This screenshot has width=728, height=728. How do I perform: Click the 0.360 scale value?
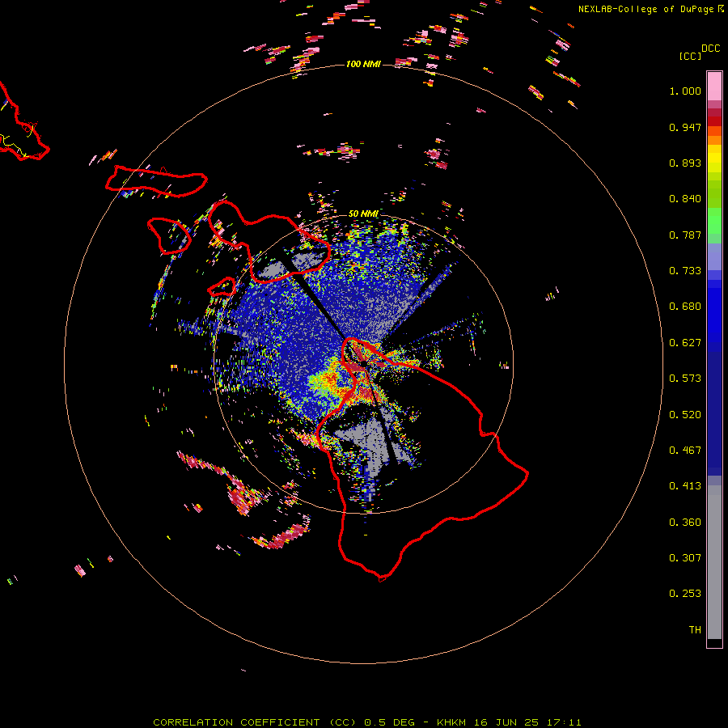685,523
